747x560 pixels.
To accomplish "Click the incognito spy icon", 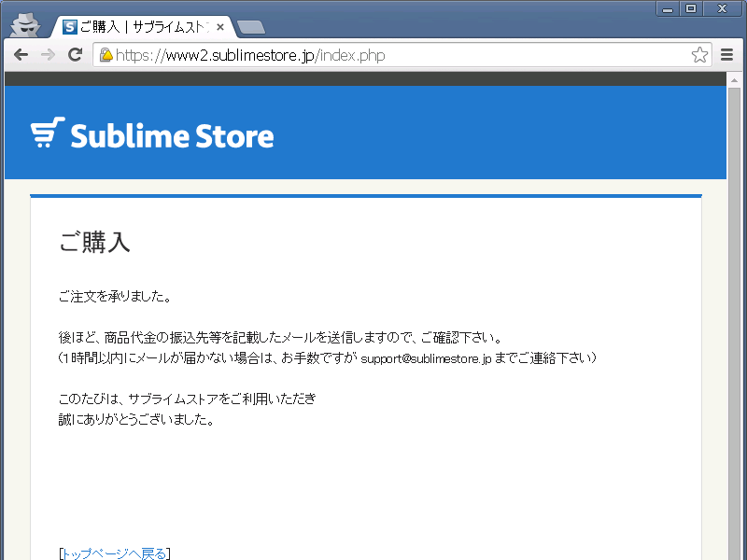I will click(x=25, y=25).
